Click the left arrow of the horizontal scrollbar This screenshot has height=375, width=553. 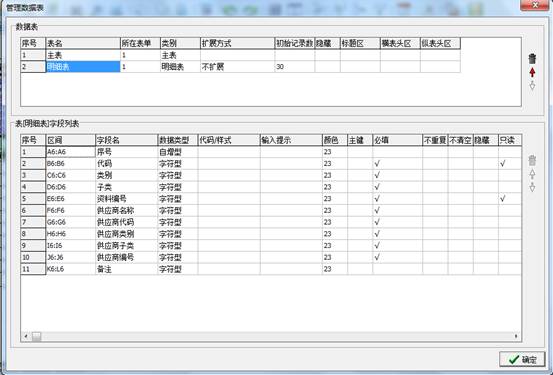point(26,336)
